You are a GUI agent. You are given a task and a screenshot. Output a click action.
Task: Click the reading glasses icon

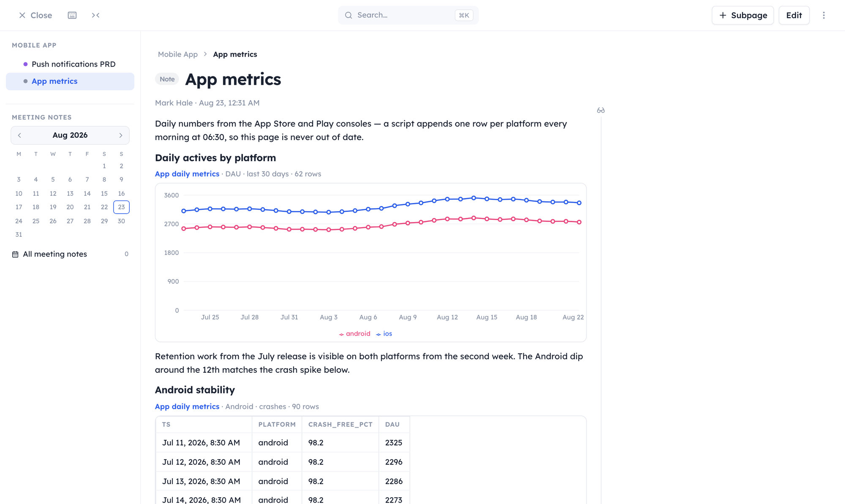click(601, 111)
